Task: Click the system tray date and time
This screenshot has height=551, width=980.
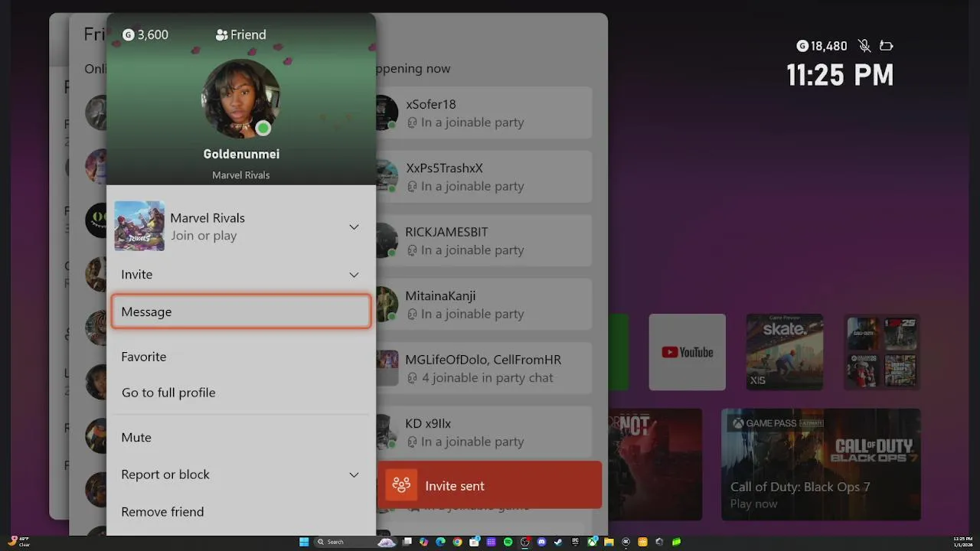Action: 962,542
